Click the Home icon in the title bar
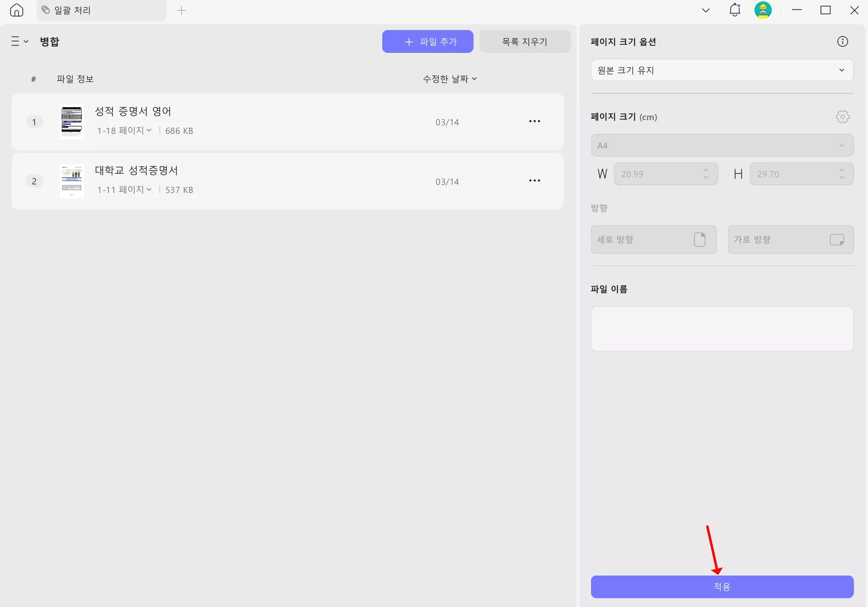 [16, 10]
